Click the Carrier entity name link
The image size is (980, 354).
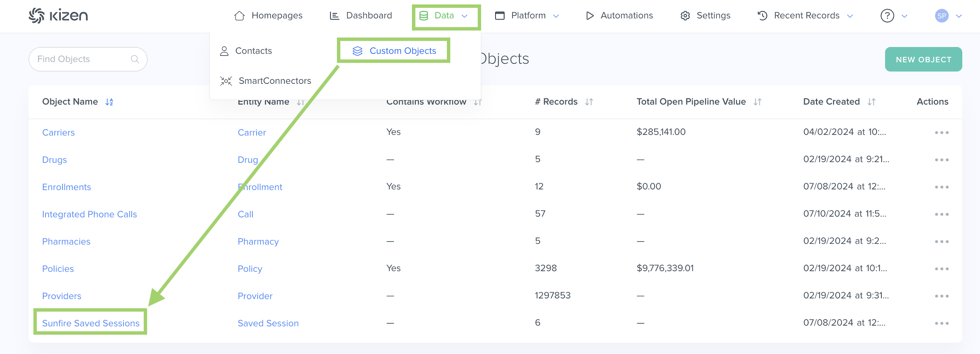pyautogui.click(x=252, y=132)
